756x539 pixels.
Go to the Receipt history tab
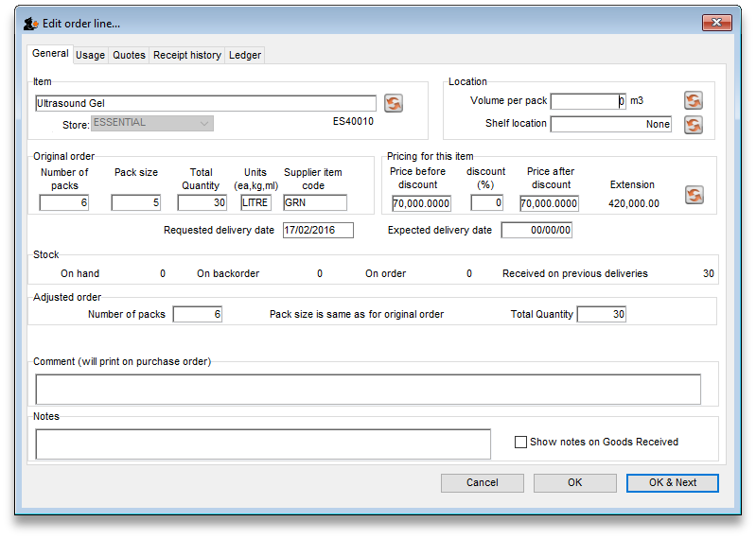click(186, 55)
